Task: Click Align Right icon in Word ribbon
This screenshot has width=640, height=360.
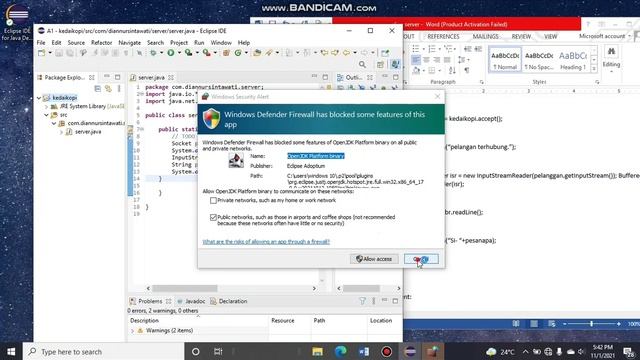Action: point(437,60)
